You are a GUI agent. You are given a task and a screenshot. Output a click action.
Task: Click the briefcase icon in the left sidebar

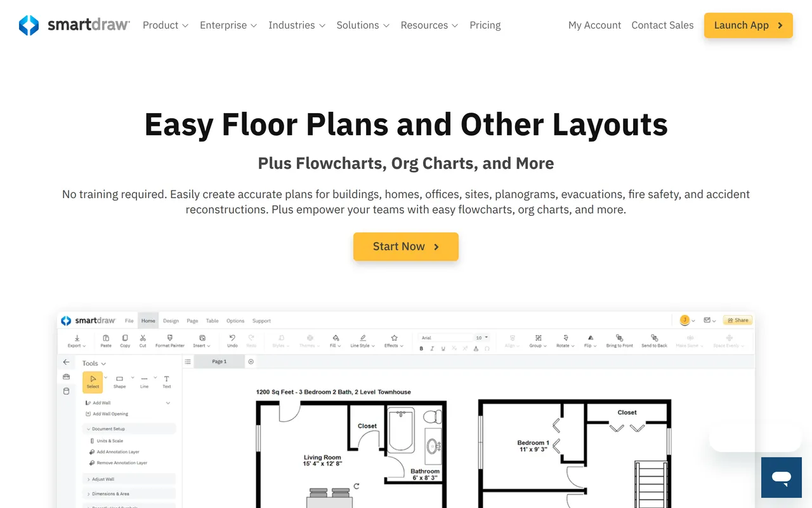[x=66, y=377]
